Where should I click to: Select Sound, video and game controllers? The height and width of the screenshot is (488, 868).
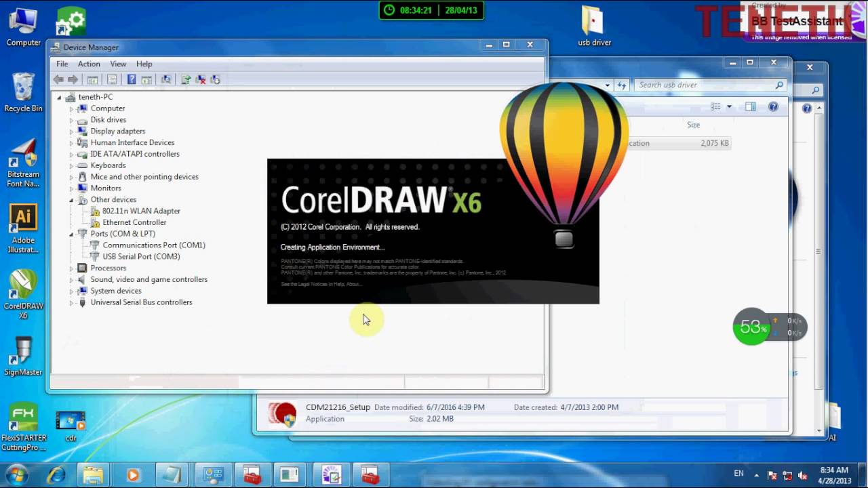(x=149, y=279)
